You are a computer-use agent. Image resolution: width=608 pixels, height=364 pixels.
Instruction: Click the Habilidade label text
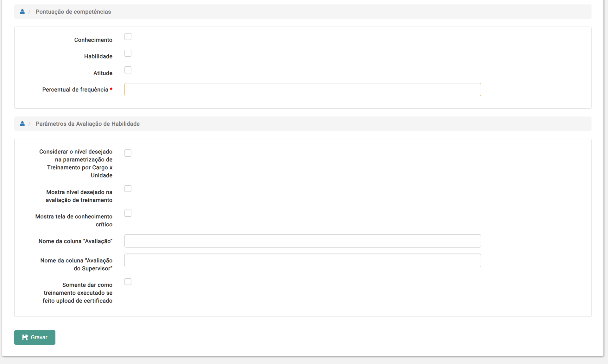point(98,56)
